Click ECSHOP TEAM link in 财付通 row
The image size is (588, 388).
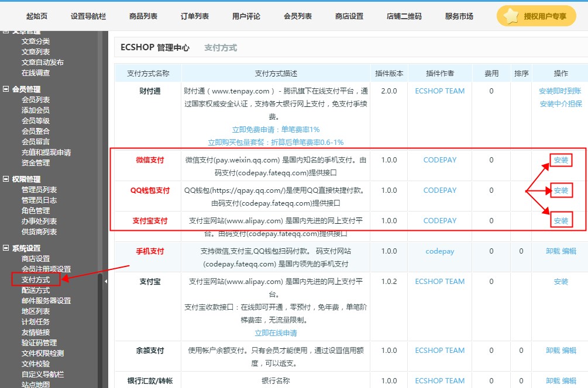[x=439, y=91]
